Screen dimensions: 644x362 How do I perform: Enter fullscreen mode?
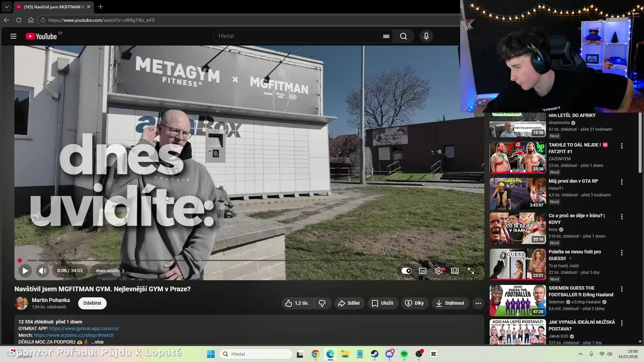point(471,270)
